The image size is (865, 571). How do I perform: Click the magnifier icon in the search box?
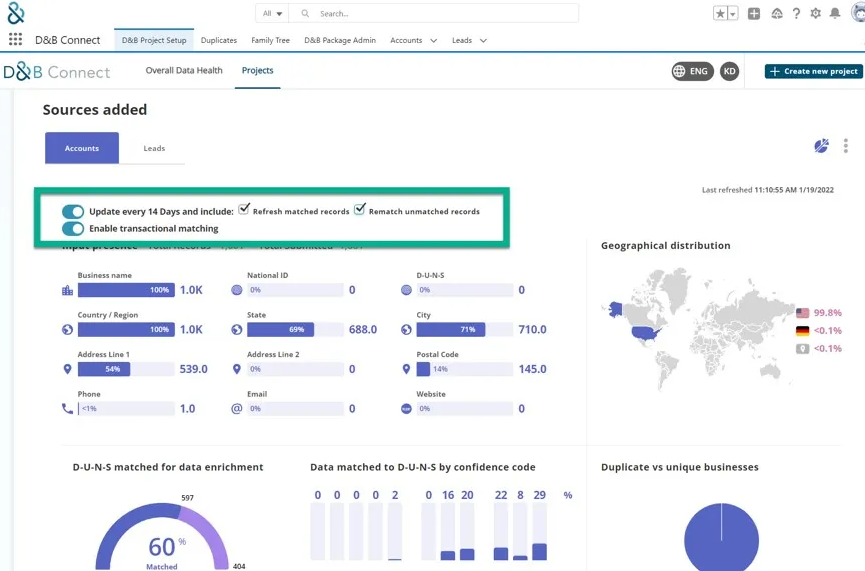(x=305, y=13)
